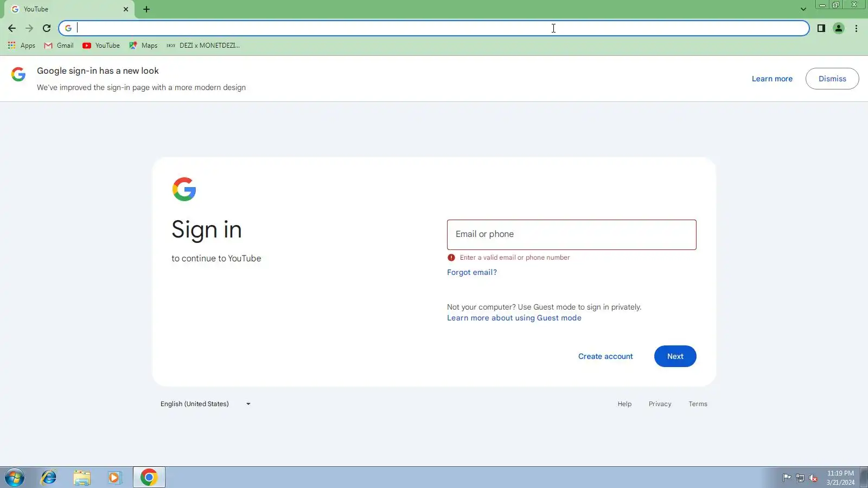Open Windows Explorer from the taskbar
The height and width of the screenshot is (488, 868).
point(82,478)
